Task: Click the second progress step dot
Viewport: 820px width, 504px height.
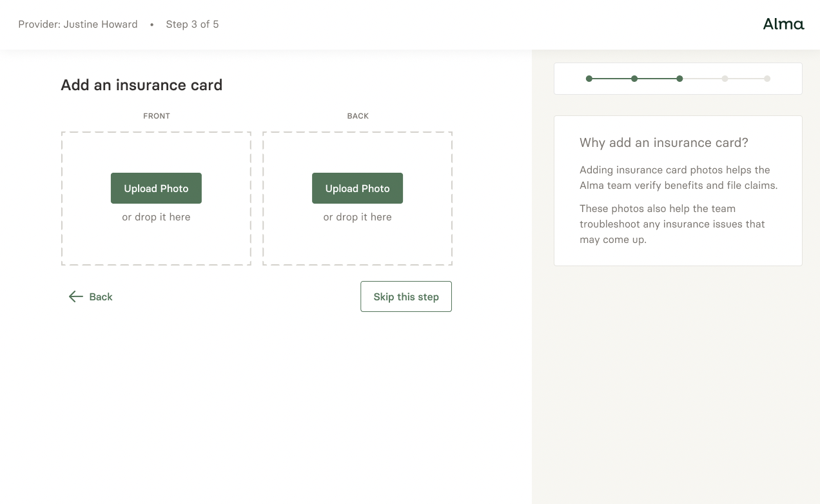Action: pos(634,79)
